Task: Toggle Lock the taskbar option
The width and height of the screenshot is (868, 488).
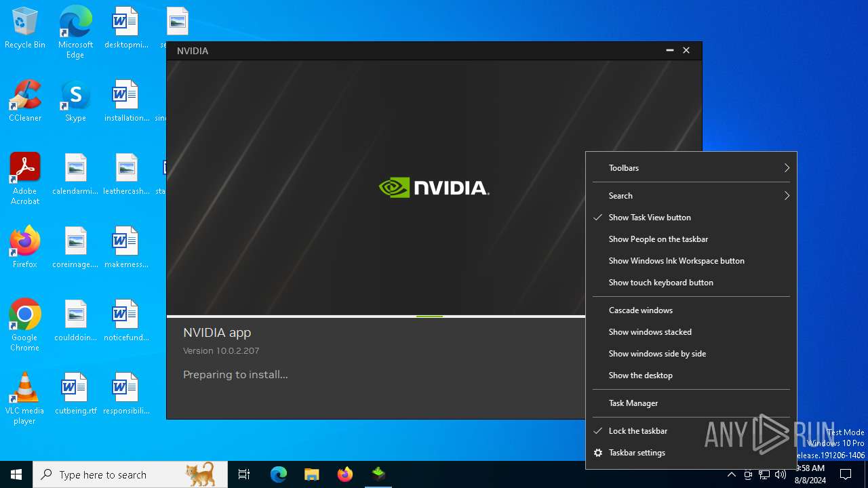Action: point(691,431)
